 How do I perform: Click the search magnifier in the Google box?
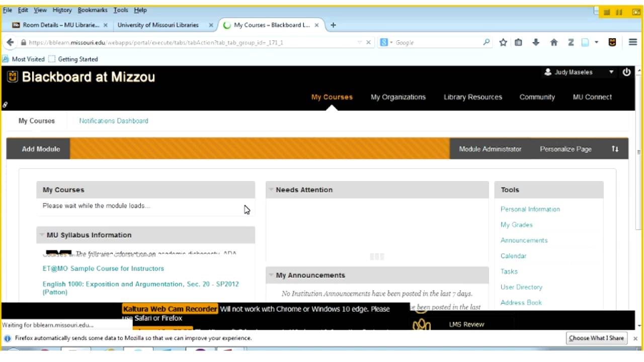click(x=486, y=43)
